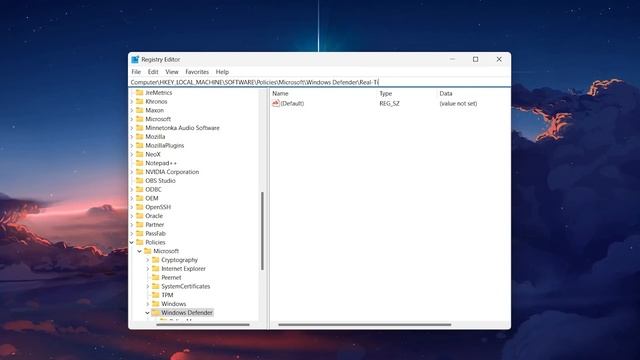Select the NVIDIA Corporation folder icon
This screenshot has height=360, width=640.
point(140,172)
